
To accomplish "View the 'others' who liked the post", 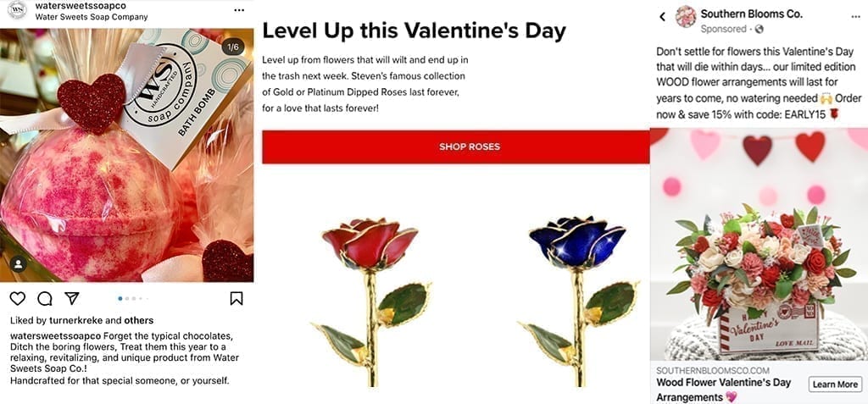I will (138, 320).
